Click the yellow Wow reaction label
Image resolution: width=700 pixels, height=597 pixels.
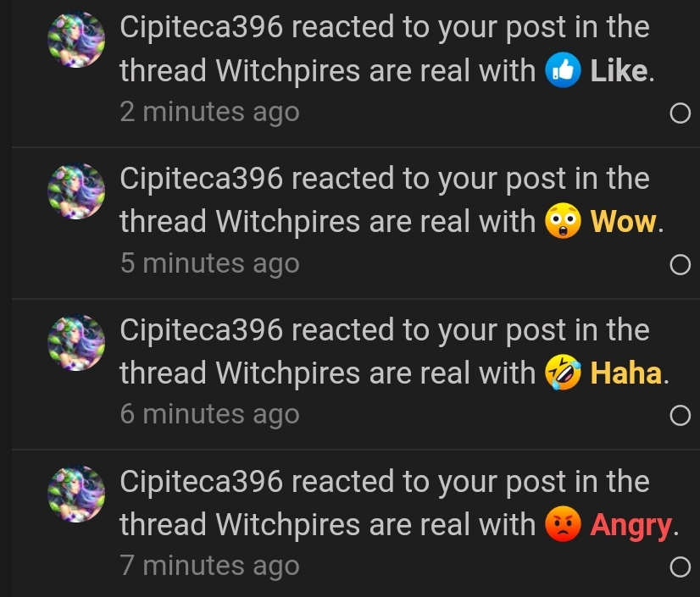[623, 222]
